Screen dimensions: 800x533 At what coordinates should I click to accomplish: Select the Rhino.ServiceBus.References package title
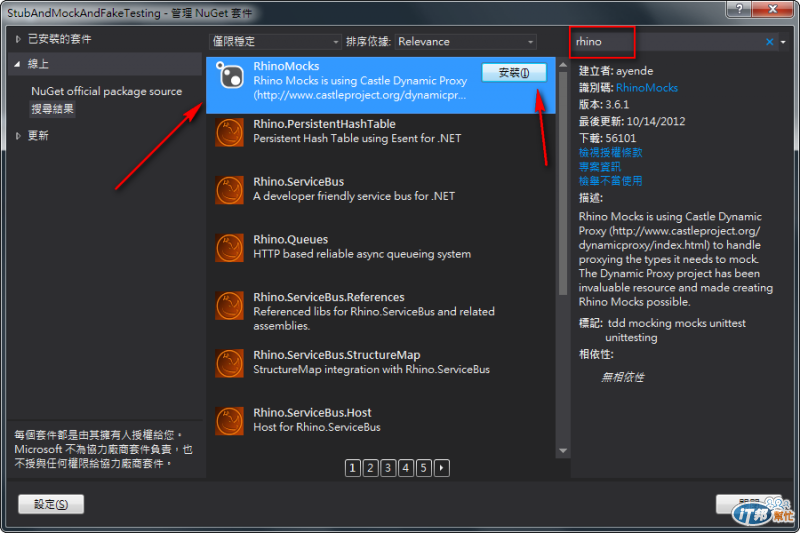pyautogui.click(x=329, y=297)
